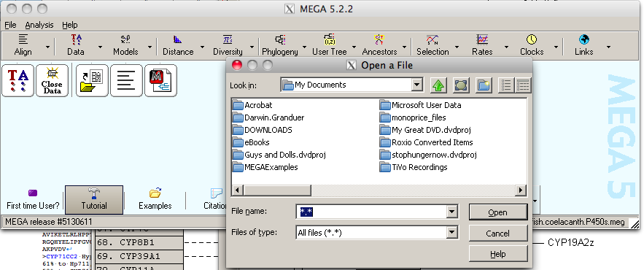Click the Cancel button in dialog
Image resolution: width=644 pixels, height=270 pixels.
click(498, 233)
